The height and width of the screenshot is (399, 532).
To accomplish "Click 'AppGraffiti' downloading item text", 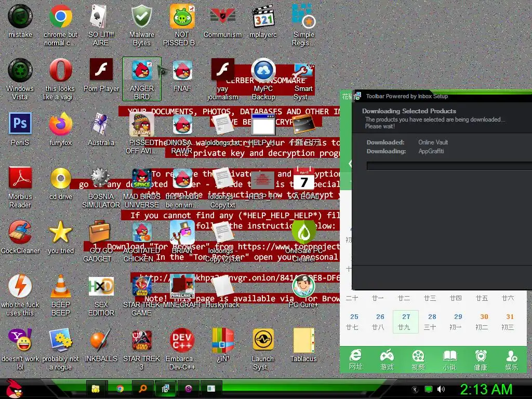I will point(431,151).
